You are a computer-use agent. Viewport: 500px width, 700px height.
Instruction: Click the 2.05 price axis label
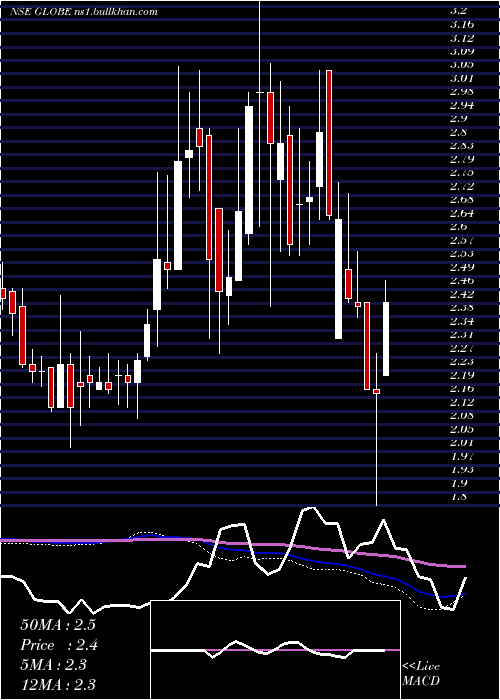462,429
